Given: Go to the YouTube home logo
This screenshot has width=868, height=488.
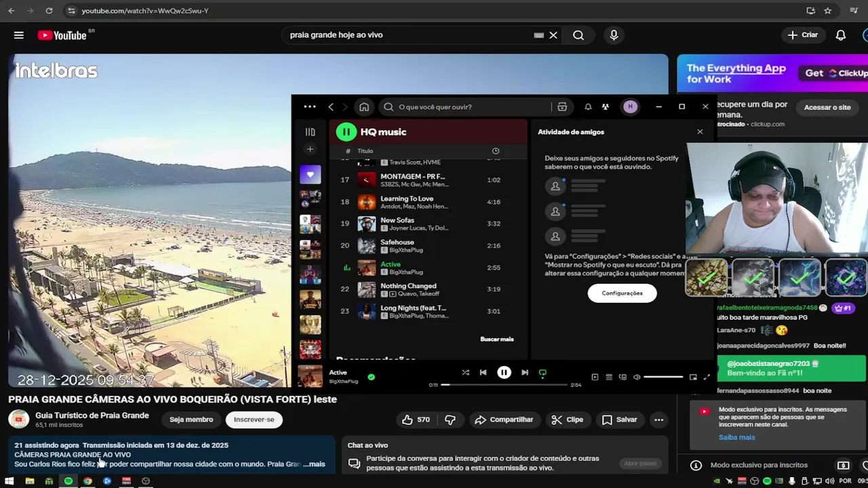Looking at the screenshot, I should coord(62,35).
